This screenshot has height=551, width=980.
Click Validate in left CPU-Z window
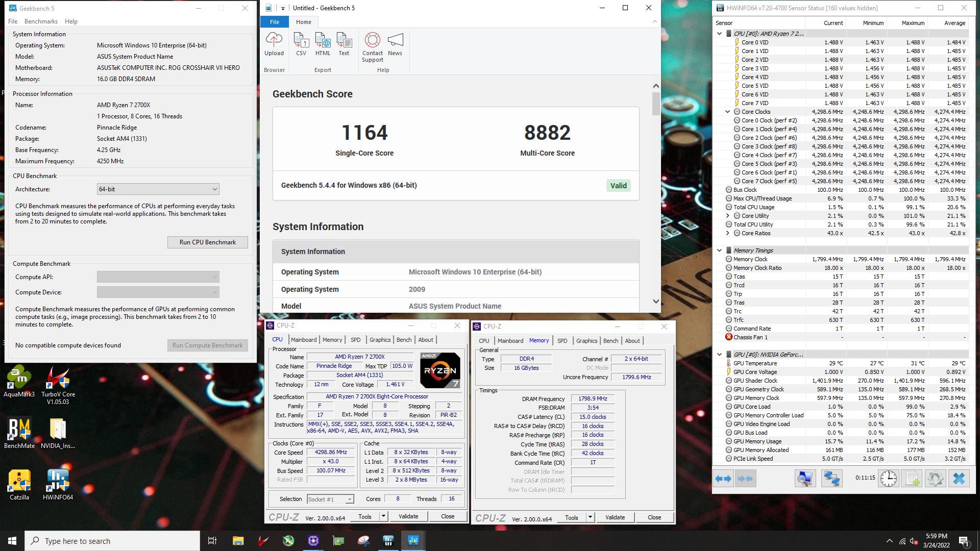click(x=408, y=516)
